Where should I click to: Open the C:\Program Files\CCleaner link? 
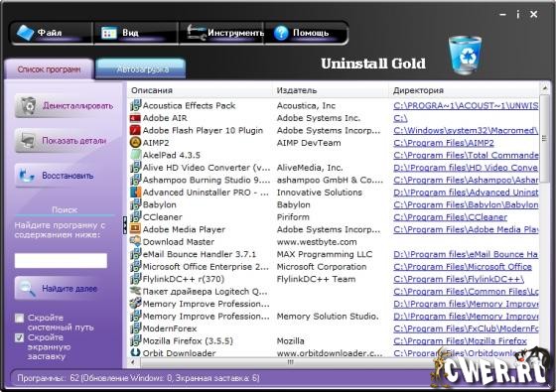pyautogui.click(x=450, y=217)
